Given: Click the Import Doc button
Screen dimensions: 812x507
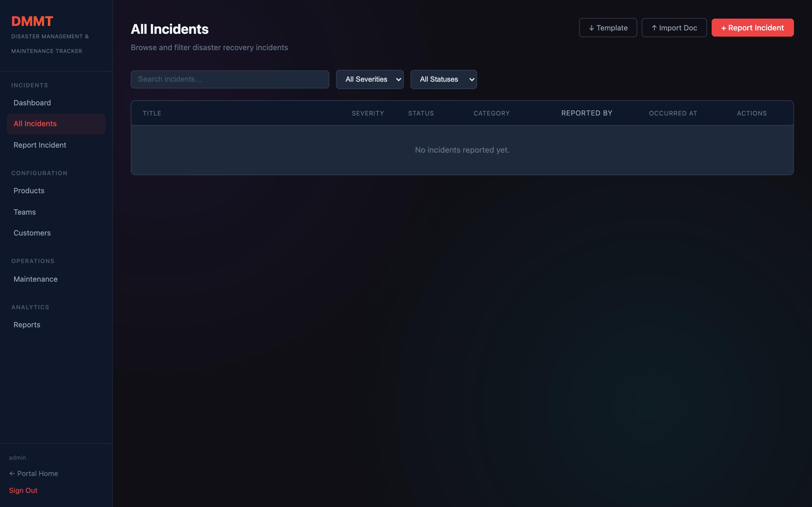Looking at the screenshot, I should (x=674, y=28).
